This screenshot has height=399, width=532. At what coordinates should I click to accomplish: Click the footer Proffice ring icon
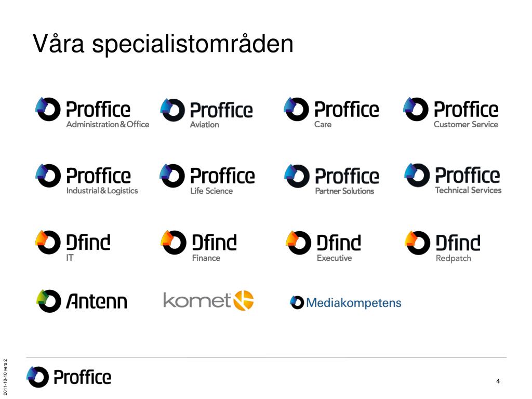click(37, 377)
